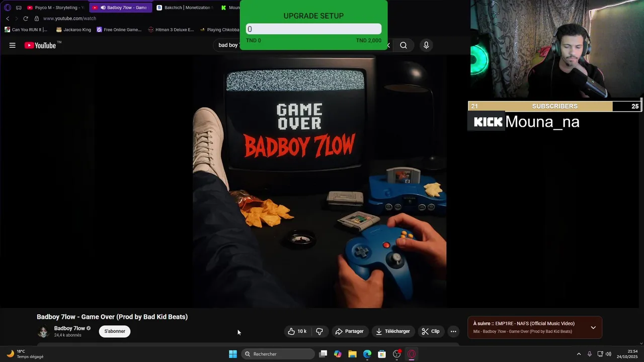This screenshot has width=644, height=362.
Task: Open network settings in the tray
Action: click(600, 354)
